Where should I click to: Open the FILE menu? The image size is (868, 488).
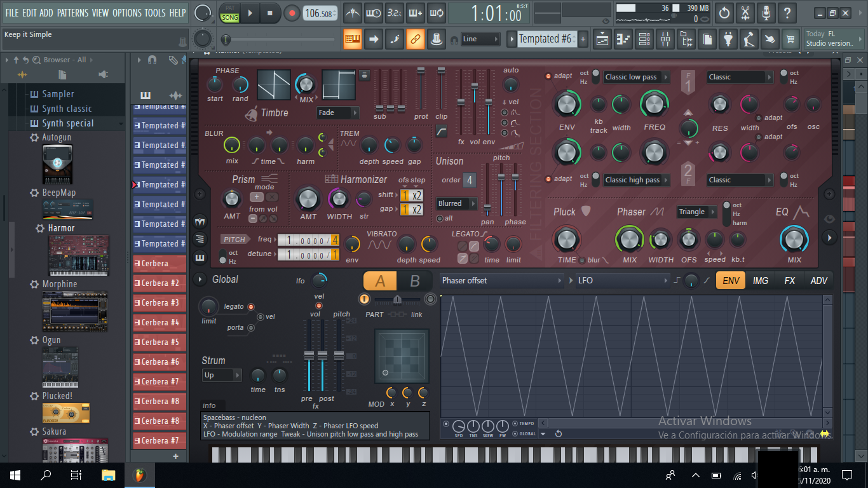tap(12, 13)
